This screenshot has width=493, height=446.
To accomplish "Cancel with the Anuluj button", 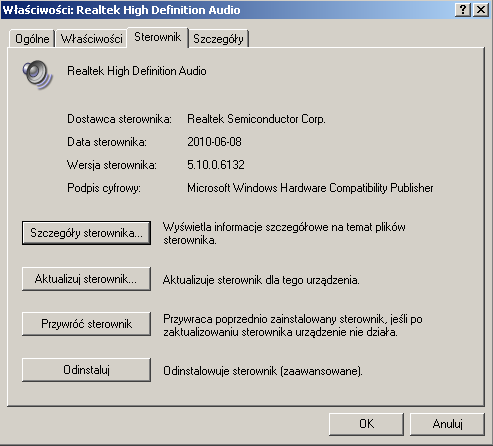I will 447,424.
